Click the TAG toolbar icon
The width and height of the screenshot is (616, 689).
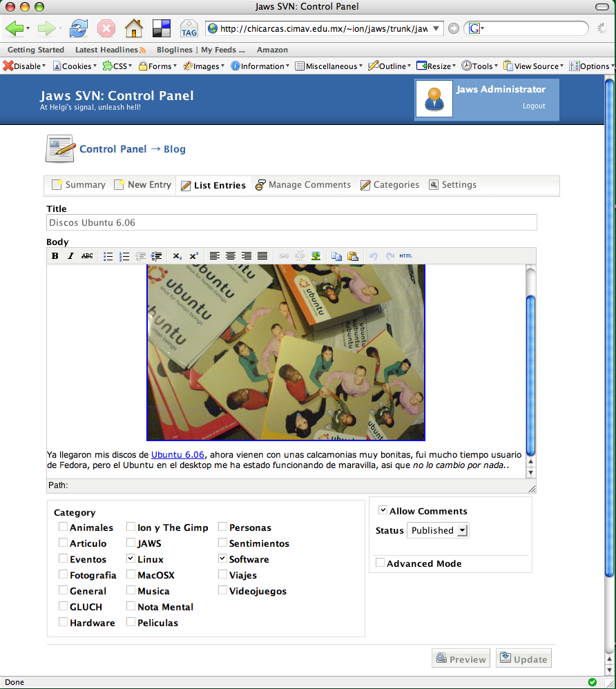[189, 28]
